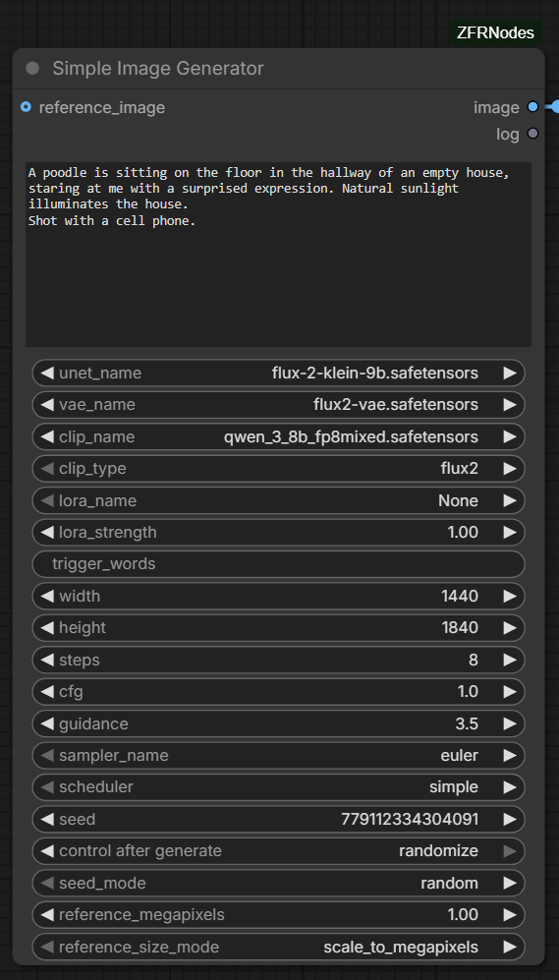Open sampler_name euler dropdown
559x980 pixels.
point(279,756)
